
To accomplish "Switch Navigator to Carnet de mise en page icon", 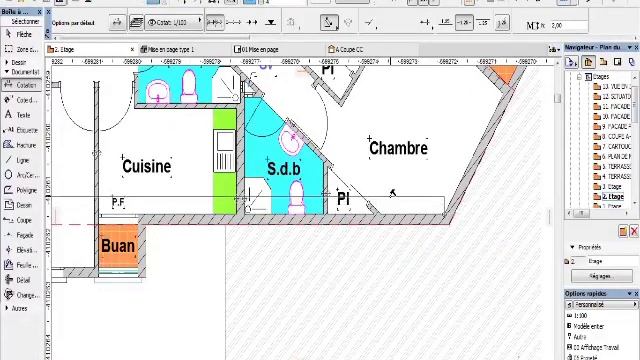I will pyautogui.click(x=618, y=62).
